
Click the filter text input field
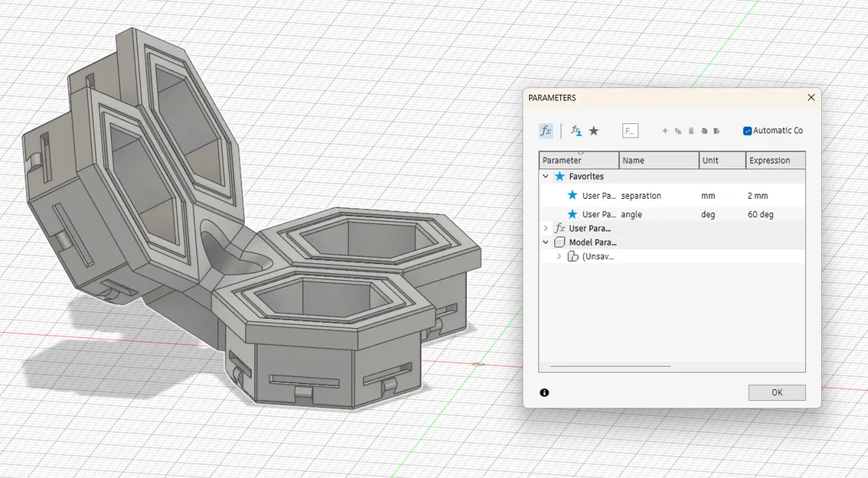[x=631, y=131]
